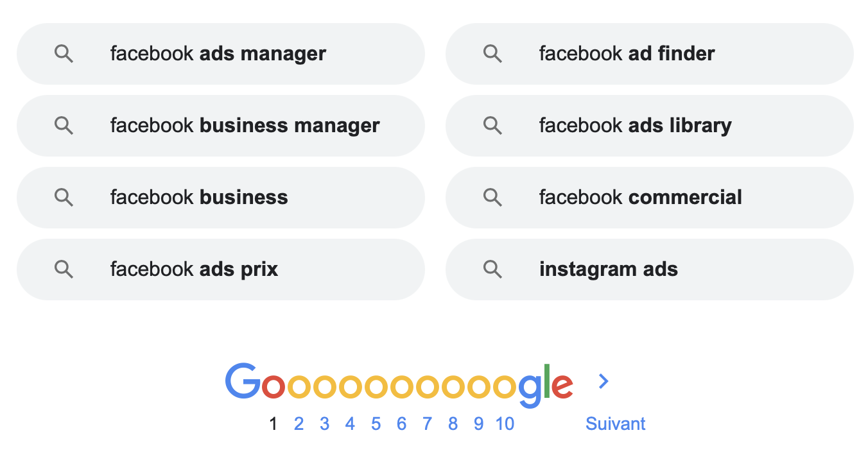Click the magnifier icon beside "facebook business"

pos(64,198)
